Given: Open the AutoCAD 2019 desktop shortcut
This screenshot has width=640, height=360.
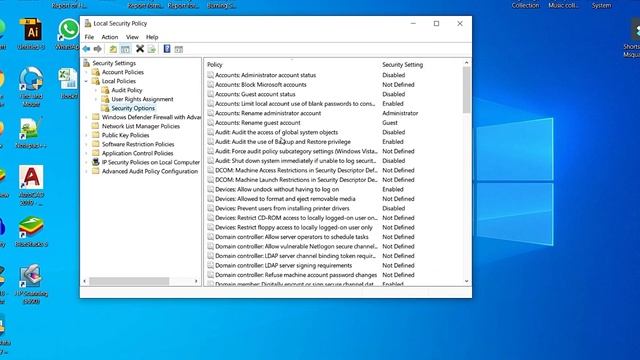Looking at the screenshot, I should (31, 177).
